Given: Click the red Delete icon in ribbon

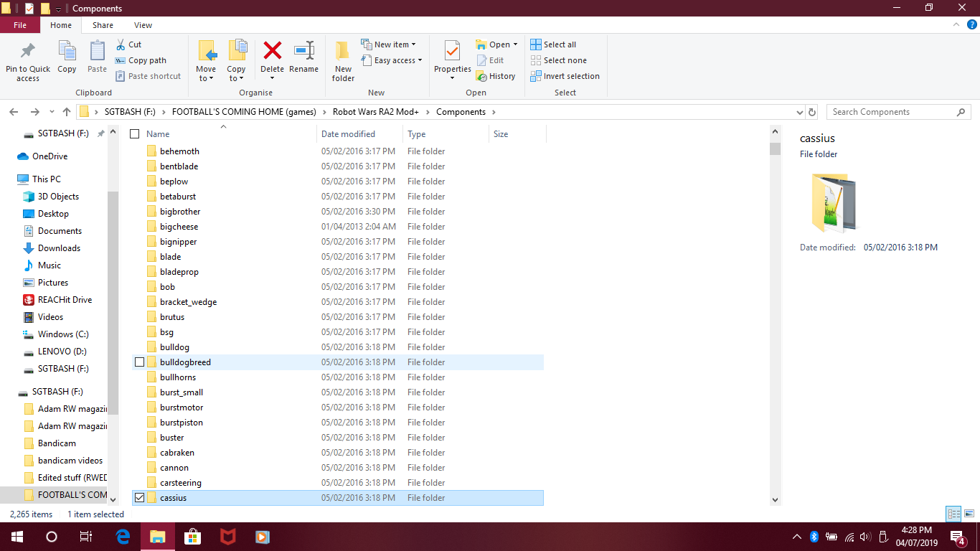Looking at the screenshot, I should [272, 51].
